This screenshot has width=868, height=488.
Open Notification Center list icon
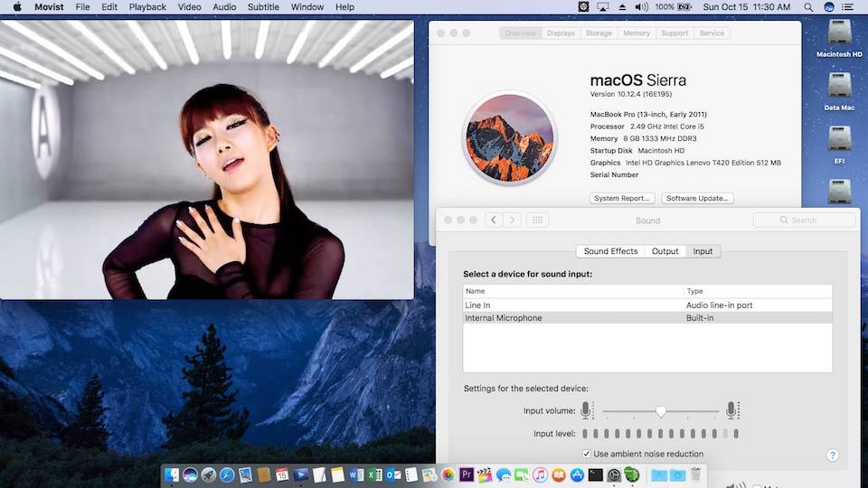[847, 7]
